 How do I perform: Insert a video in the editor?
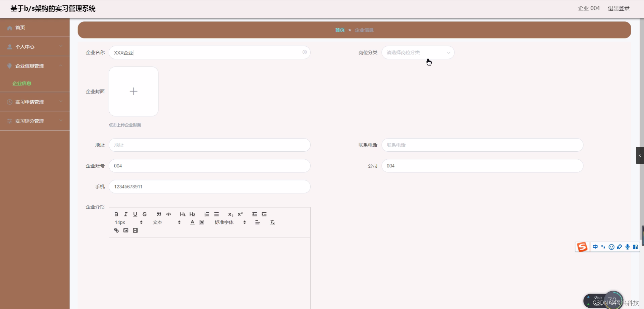[x=135, y=230]
